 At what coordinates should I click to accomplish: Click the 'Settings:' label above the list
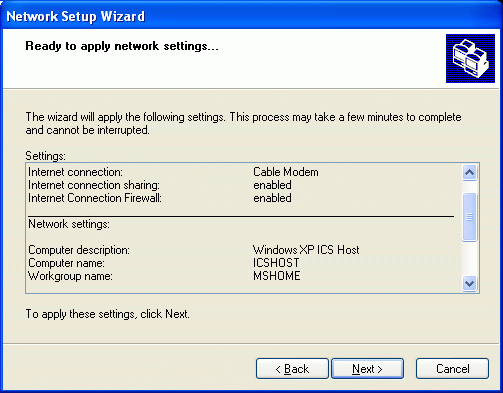[46, 156]
